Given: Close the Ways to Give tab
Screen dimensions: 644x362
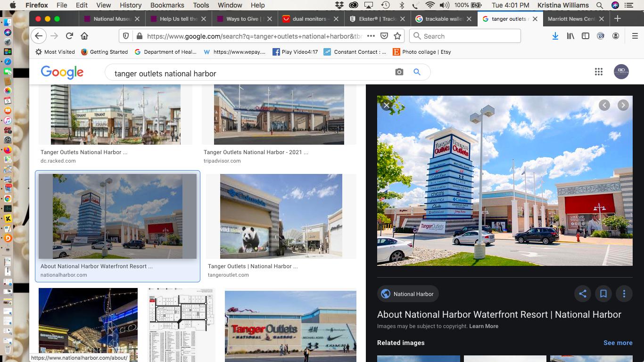Looking at the screenshot, I should tap(270, 19).
